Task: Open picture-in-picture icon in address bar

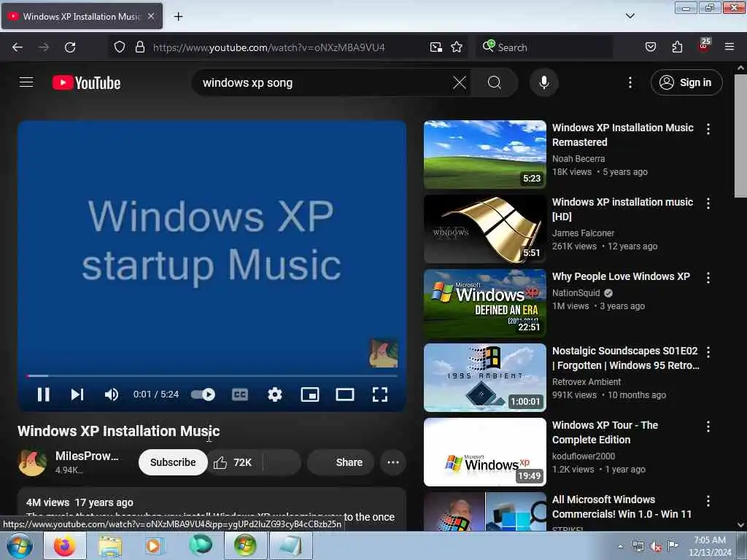Action: pyautogui.click(x=436, y=47)
